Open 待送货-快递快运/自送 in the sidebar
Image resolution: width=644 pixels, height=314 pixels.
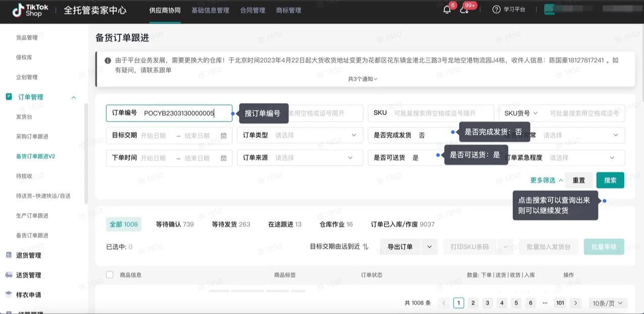click(43, 196)
